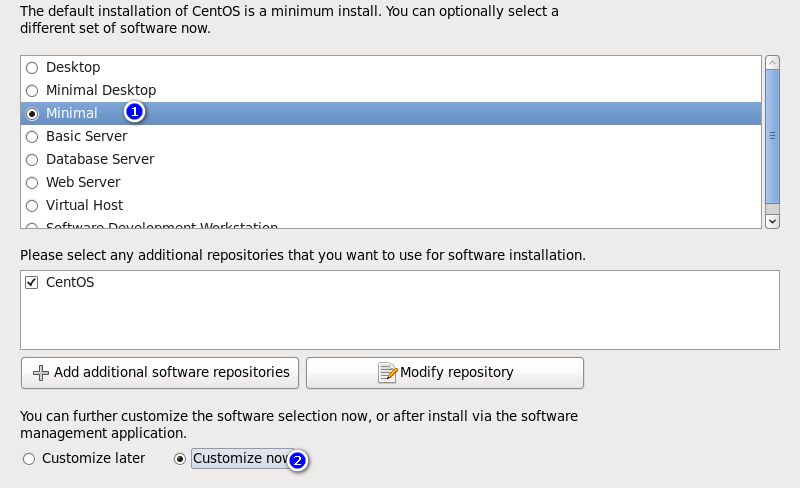This screenshot has height=488, width=800.
Task: Select the Customize now radio button
Action: click(180, 459)
